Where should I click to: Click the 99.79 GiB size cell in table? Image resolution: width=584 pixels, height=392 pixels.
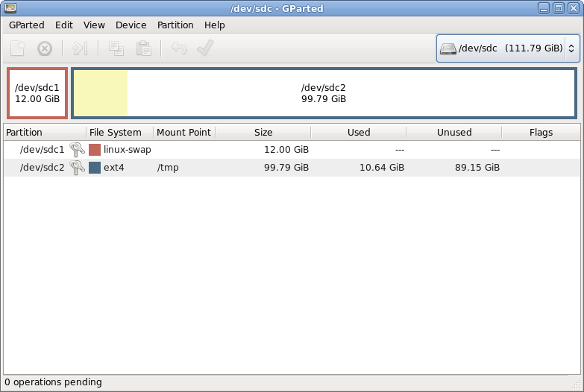(x=286, y=168)
